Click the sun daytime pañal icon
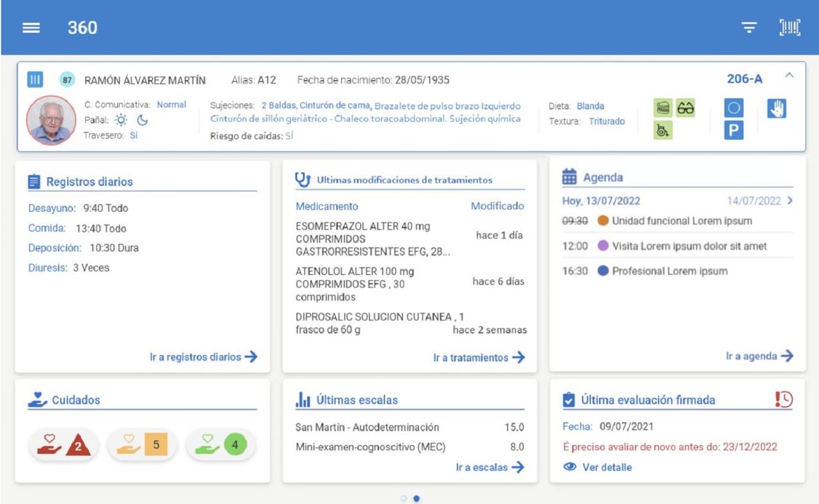This screenshot has width=819, height=504. click(x=121, y=120)
